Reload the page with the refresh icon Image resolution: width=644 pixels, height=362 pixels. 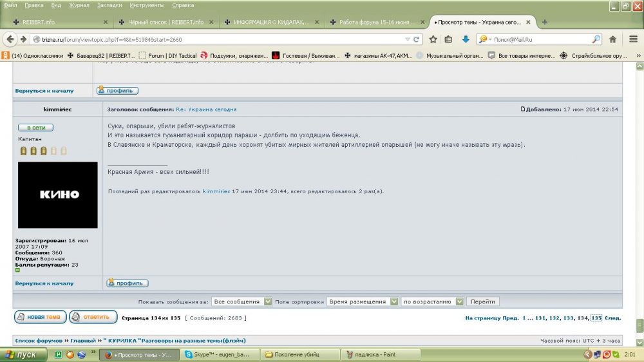point(417,39)
